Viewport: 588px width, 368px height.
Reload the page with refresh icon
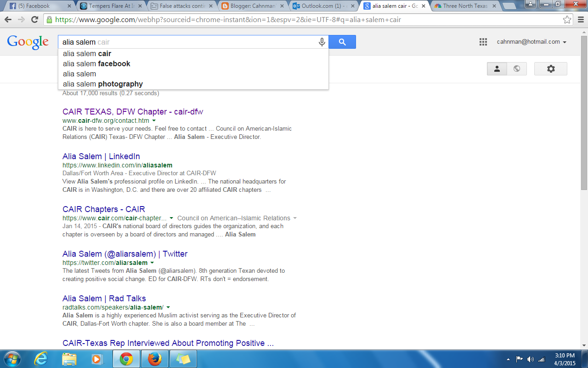tap(34, 20)
